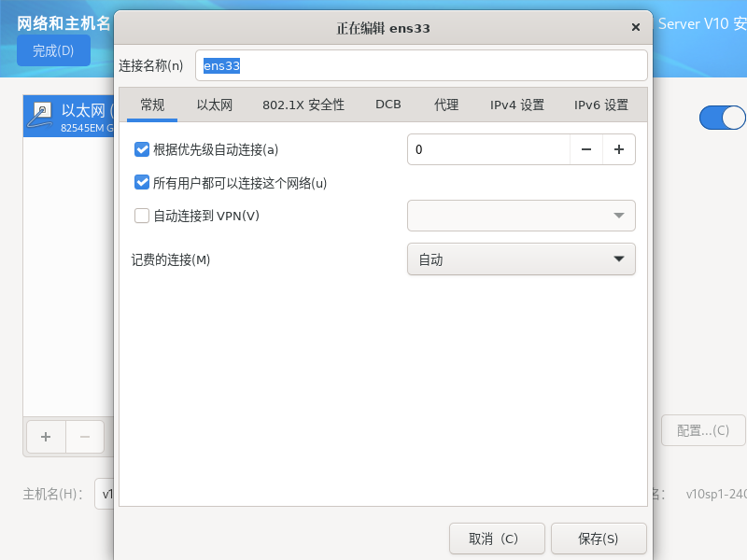Switch to the IPv4 设置 tab
This screenshot has height=560, width=747.
tap(518, 105)
